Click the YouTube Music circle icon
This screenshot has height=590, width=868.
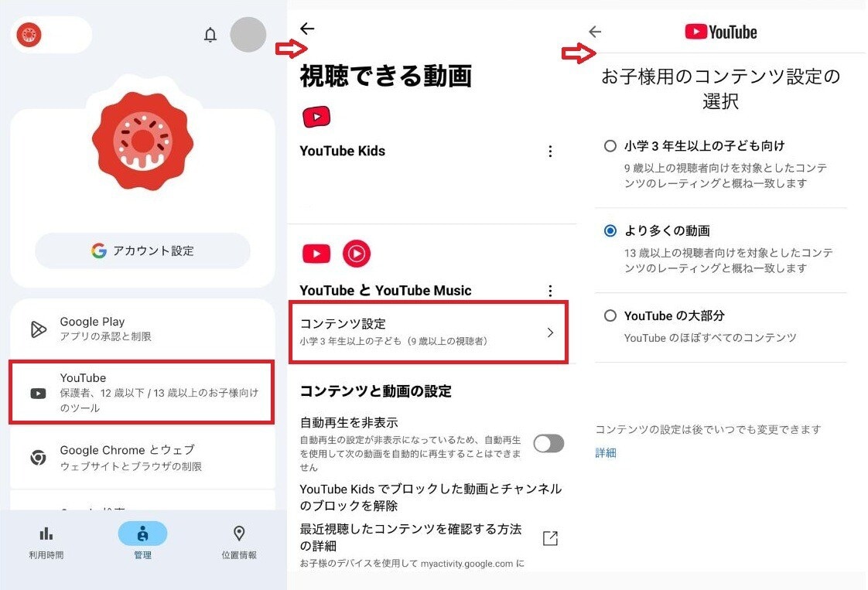point(357,254)
